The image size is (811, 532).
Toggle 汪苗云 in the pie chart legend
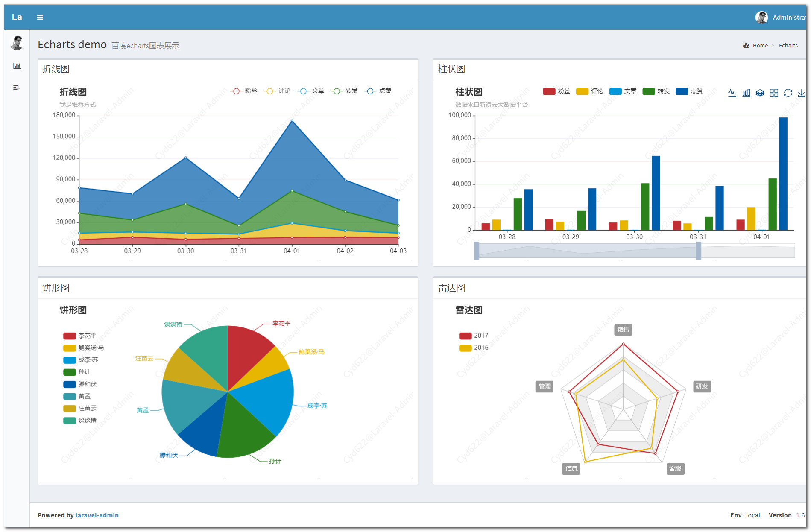pos(80,408)
